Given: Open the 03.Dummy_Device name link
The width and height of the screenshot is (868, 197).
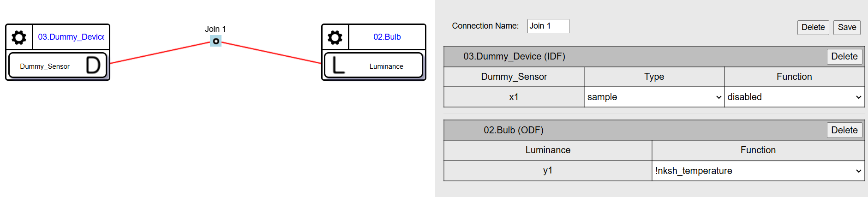Looking at the screenshot, I should (x=71, y=37).
